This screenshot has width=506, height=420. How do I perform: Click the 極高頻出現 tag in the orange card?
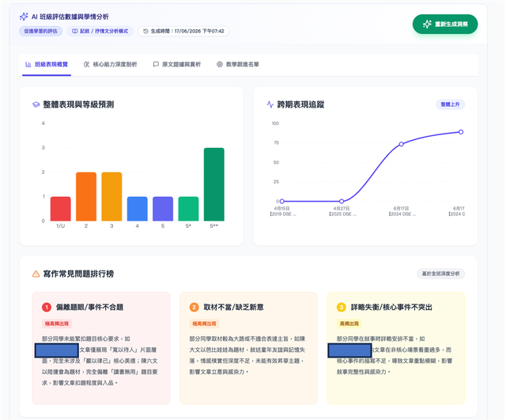point(204,324)
